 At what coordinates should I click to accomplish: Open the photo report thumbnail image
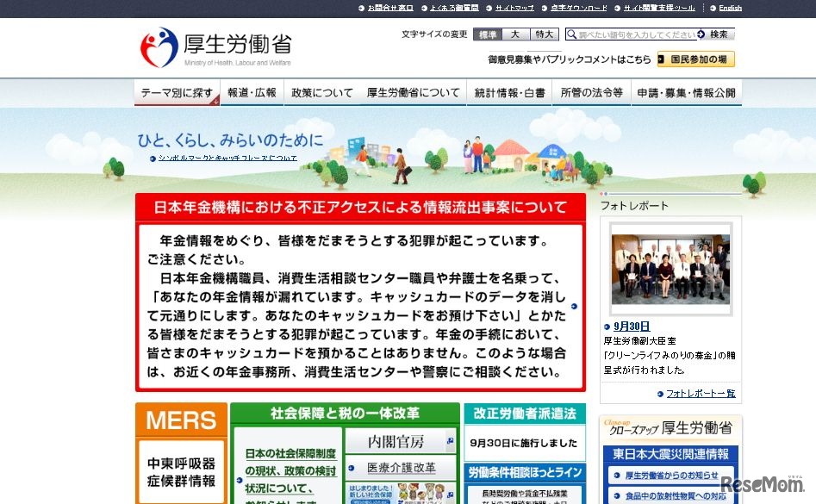[670, 269]
